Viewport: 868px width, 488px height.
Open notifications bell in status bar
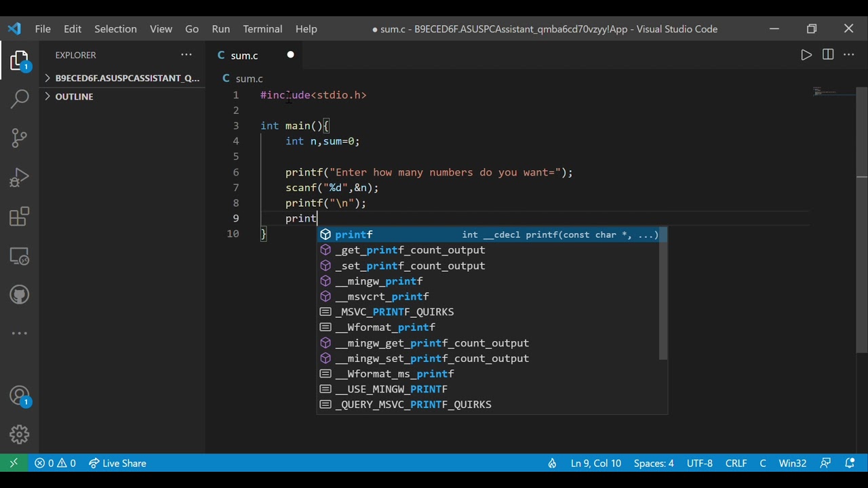[850, 464]
